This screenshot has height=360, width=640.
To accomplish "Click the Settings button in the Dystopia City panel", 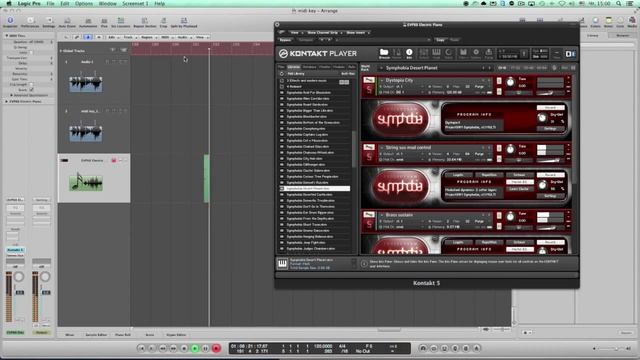I will tap(550, 129).
